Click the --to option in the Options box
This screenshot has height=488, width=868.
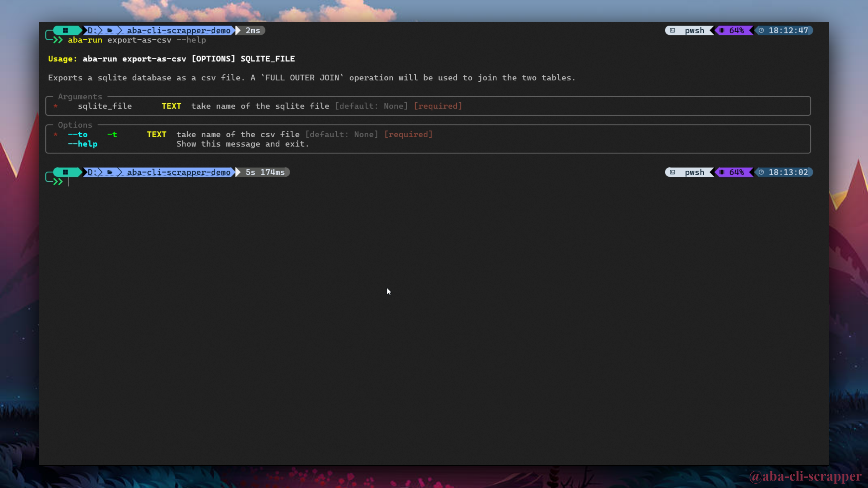tap(77, 134)
